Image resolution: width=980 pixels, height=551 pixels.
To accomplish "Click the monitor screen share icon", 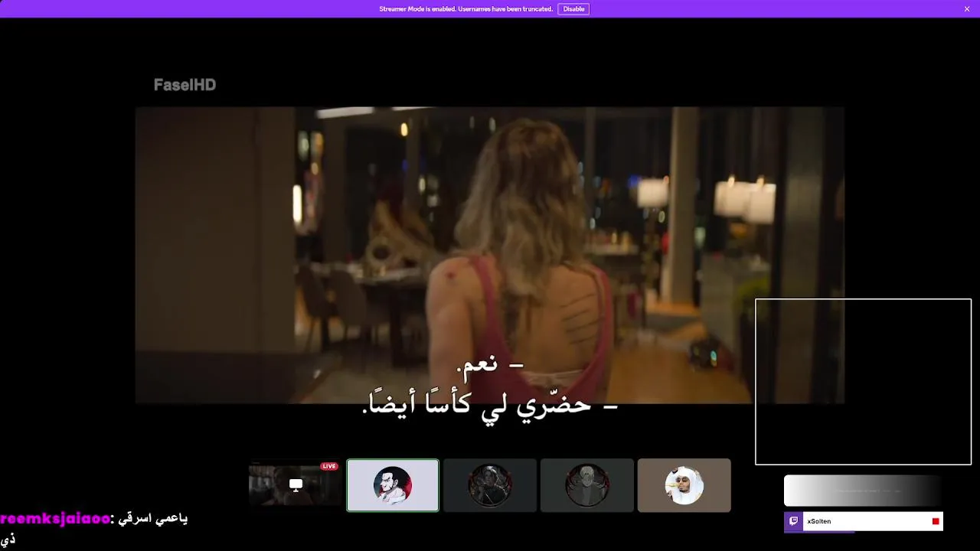I will coord(296,484).
